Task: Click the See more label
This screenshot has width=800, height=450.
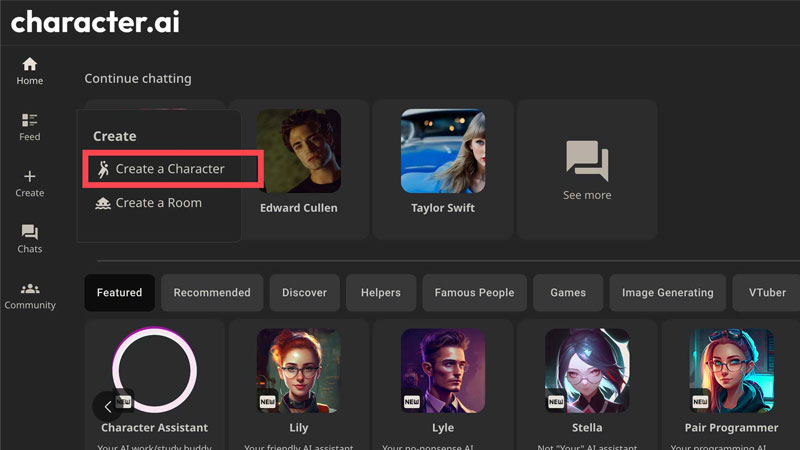Action: click(x=587, y=195)
